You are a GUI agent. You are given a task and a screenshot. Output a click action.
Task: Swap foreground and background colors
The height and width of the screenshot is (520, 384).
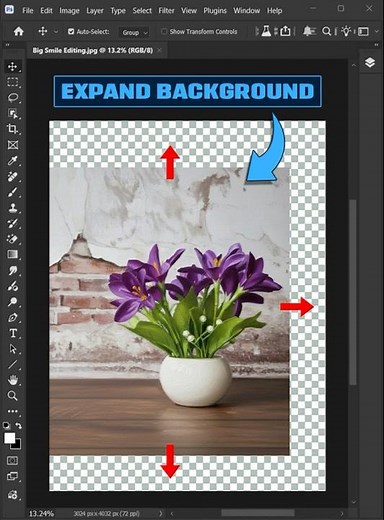[x=18, y=426]
